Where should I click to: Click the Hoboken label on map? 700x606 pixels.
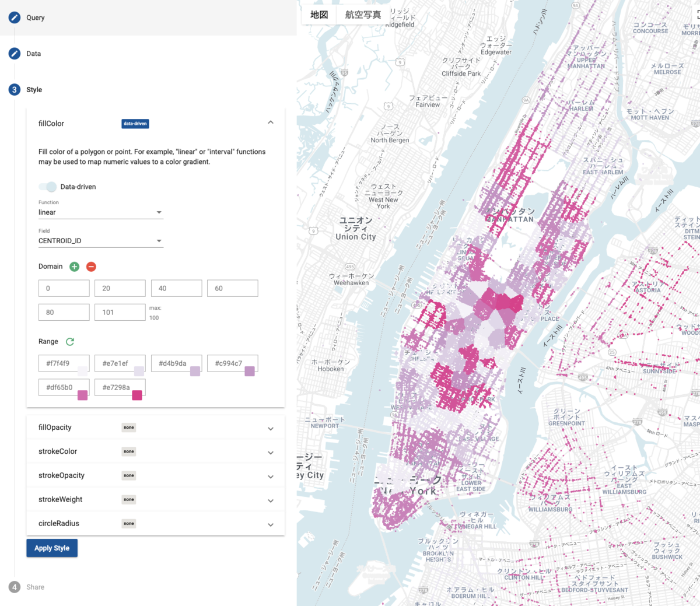[331, 369]
